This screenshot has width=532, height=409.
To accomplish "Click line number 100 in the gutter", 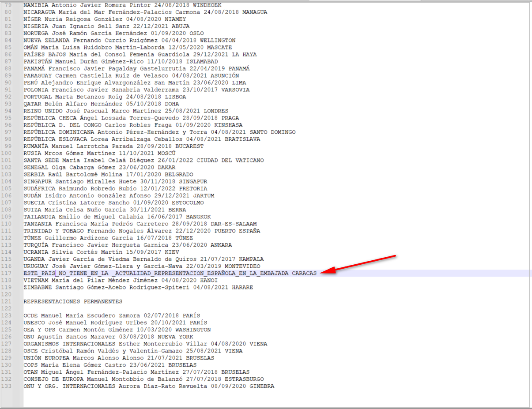I will tap(8, 153).
